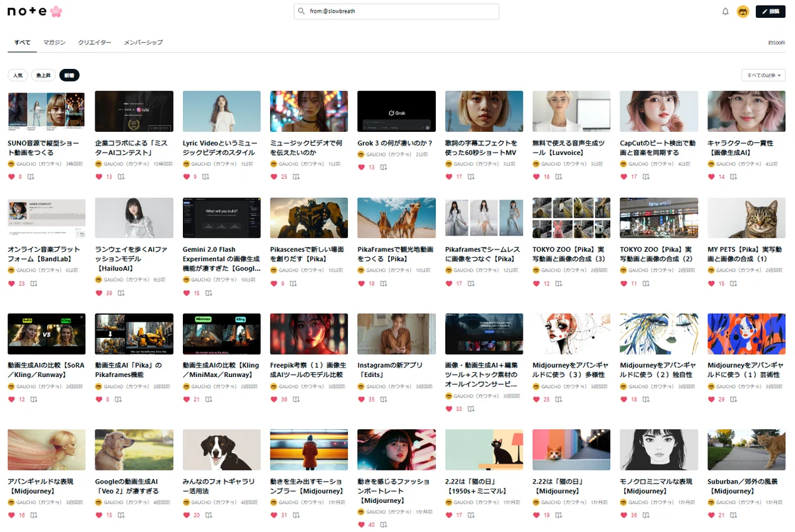Like the SUNO音源で縦型ショート動画 article

click(x=11, y=177)
